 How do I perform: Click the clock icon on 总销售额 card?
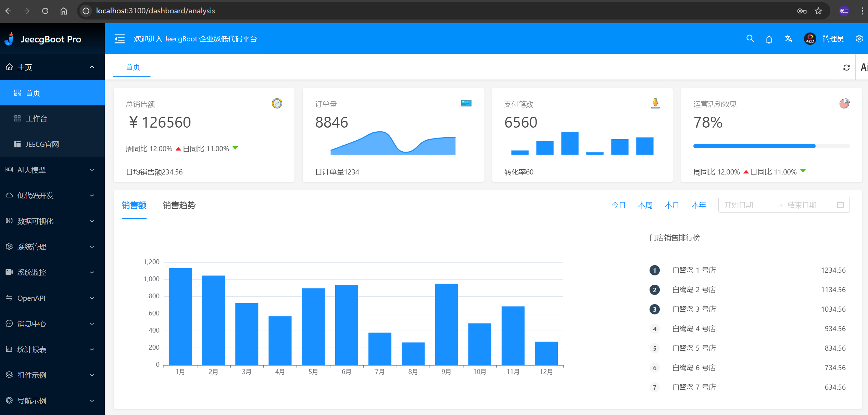pyautogui.click(x=277, y=103)
